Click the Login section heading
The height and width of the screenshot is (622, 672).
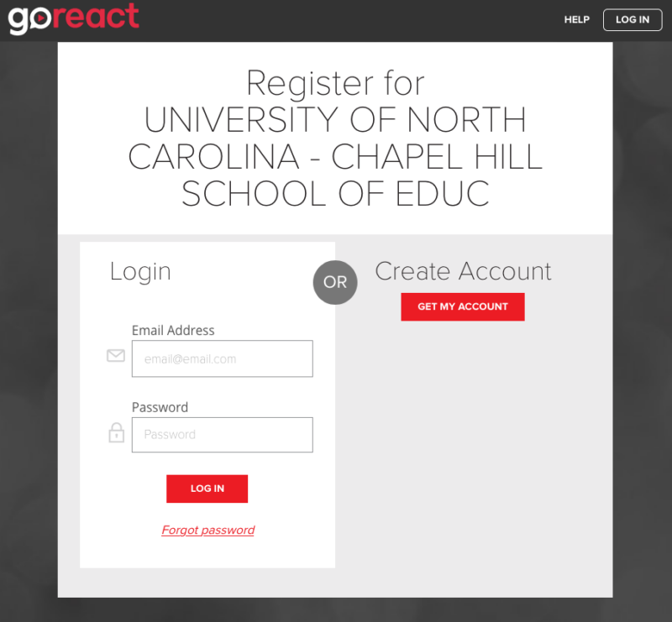coord(140,271)
